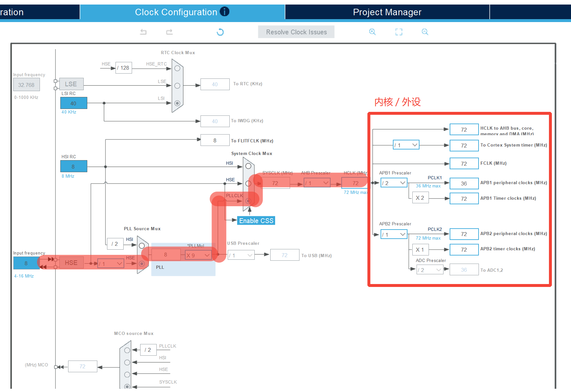Select LSE input in RTC Clock Mux

click(x=177, y=86)
